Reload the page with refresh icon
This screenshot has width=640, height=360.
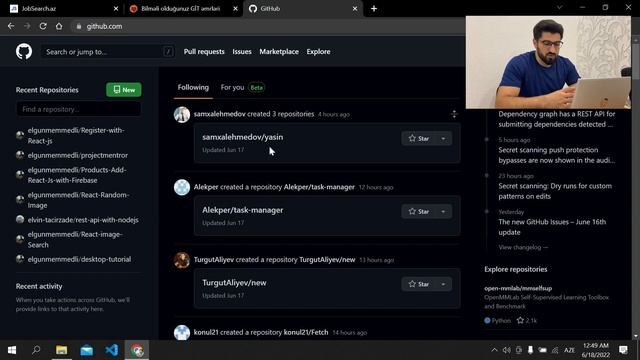tap(43, 26)
